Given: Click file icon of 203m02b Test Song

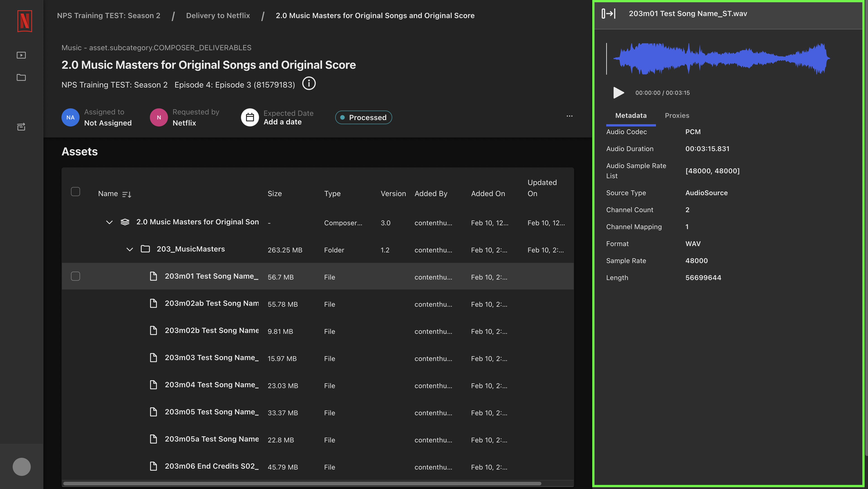Looking at the screenshot, I should [x=153, y=330].
